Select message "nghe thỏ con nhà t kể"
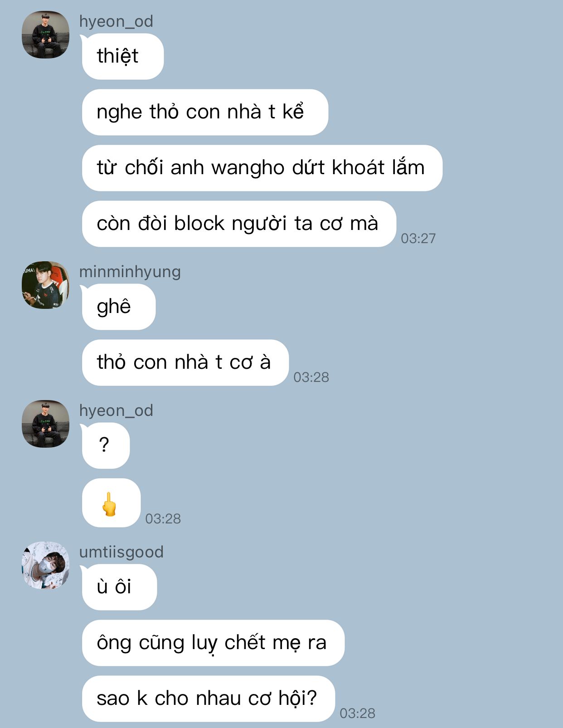The width and height of the screenshot is (563, 728). coord(205,112)
